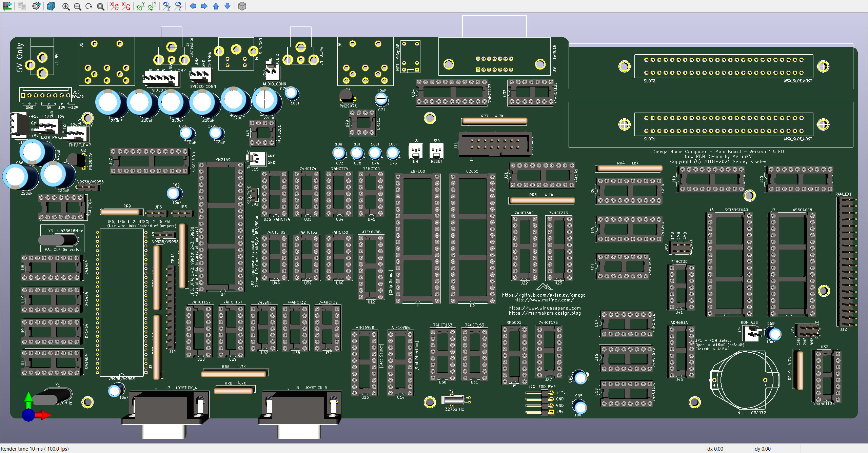868x453 pixels.
Task: Click the 'dx 0,00' status bar field
Action: tap(715, 449)
